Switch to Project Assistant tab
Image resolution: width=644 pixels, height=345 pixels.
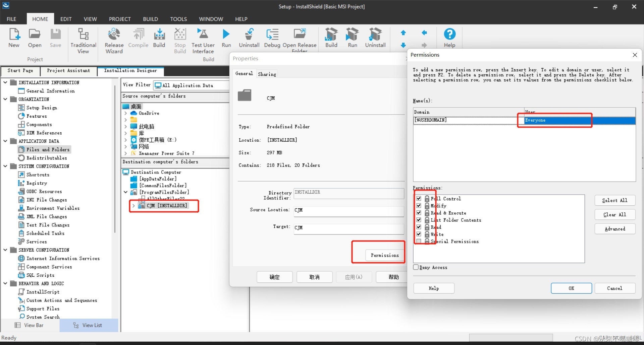point(68,71)
